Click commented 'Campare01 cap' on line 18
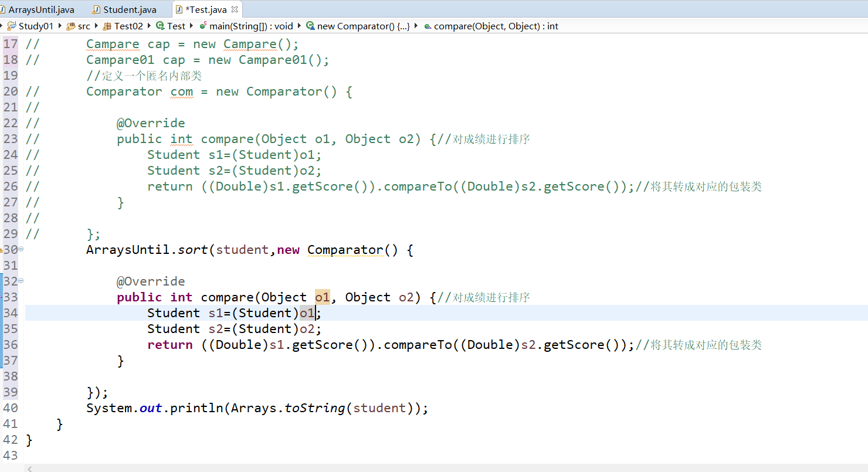This screenshot has height=472, width=868. click(135, 60)
